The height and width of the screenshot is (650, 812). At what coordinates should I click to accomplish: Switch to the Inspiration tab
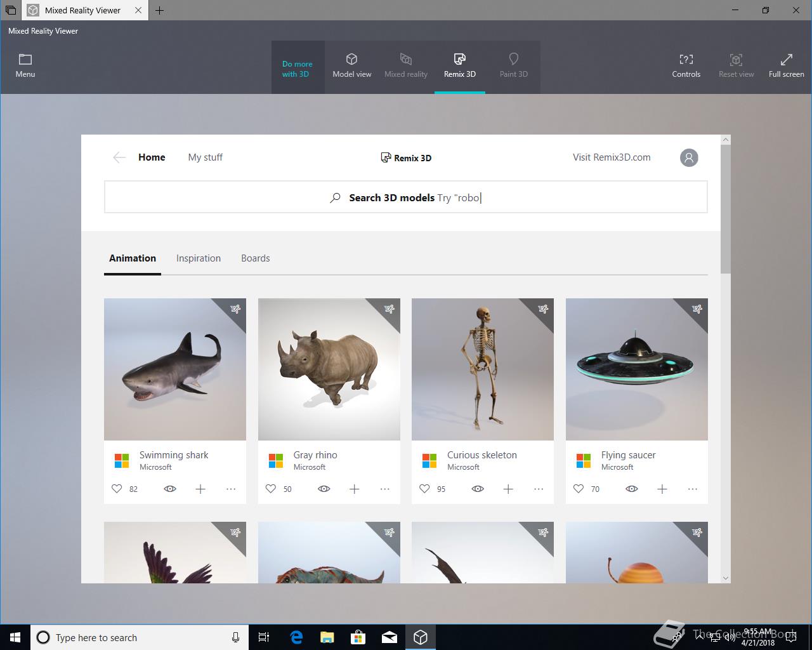199,258
